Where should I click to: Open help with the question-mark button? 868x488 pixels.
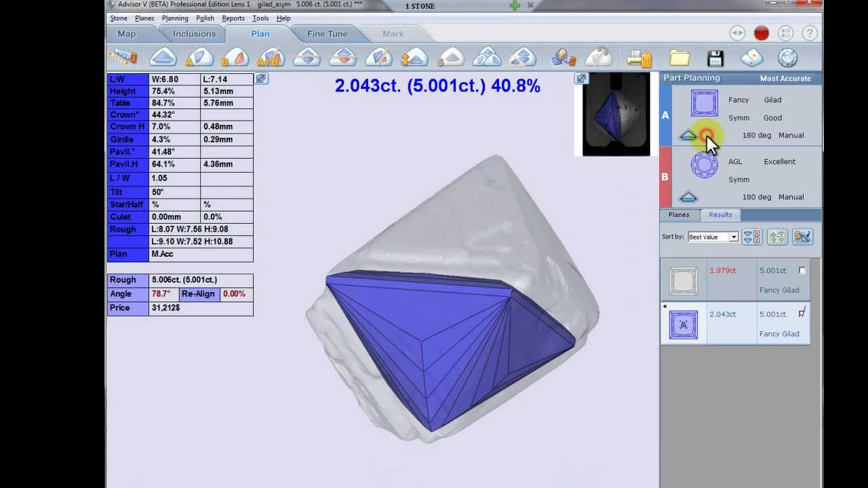coord(810,33)
